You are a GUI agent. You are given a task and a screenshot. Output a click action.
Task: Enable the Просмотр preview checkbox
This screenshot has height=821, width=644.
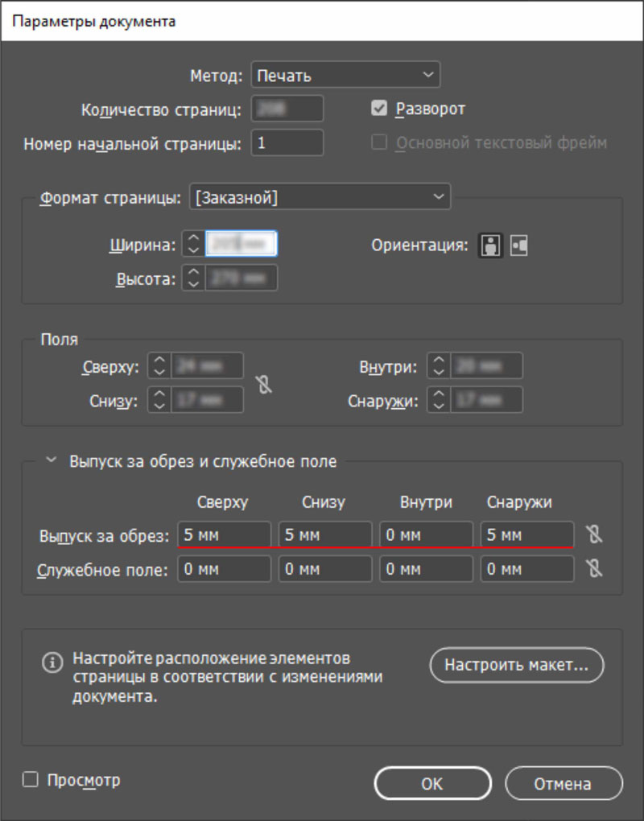click(31, 780)
